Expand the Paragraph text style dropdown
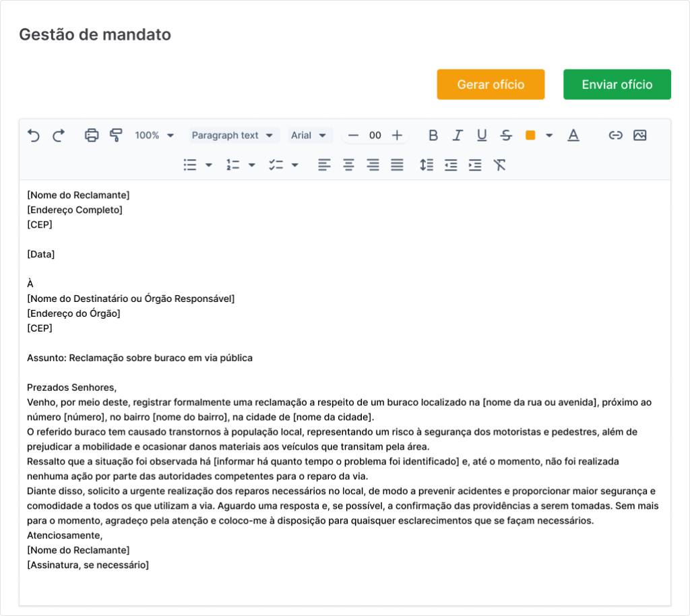This screenshot has height=616, width=690. click(234, 135)
